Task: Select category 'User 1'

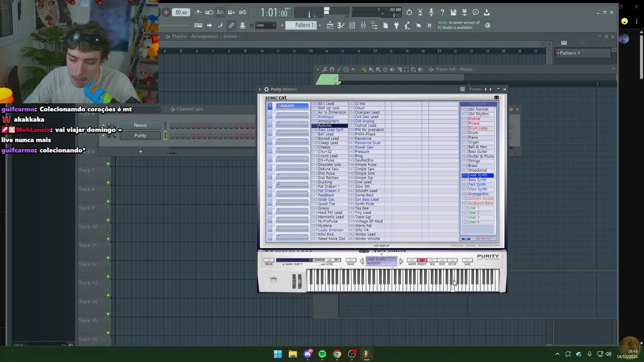Action: tap(474, 208)
